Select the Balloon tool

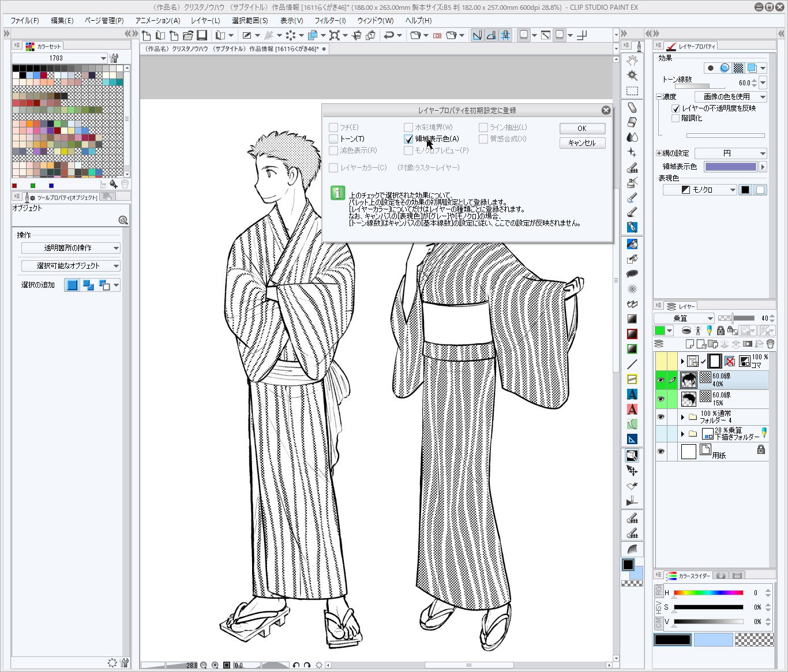click(632, 273)
